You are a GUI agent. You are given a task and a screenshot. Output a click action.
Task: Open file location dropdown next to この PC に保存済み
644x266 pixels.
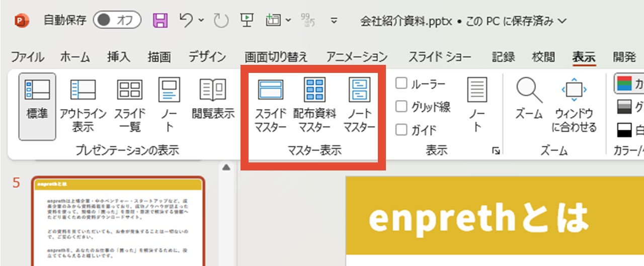pos(562,21)
